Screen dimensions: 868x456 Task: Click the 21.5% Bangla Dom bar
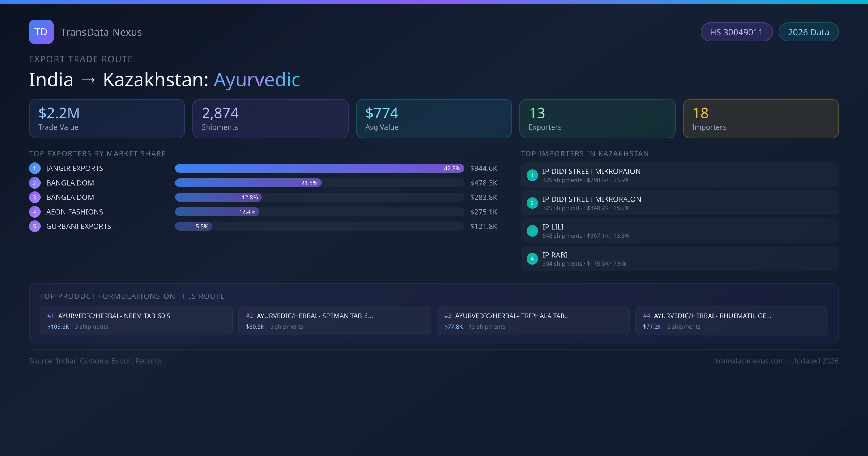(x=248, y=183)
